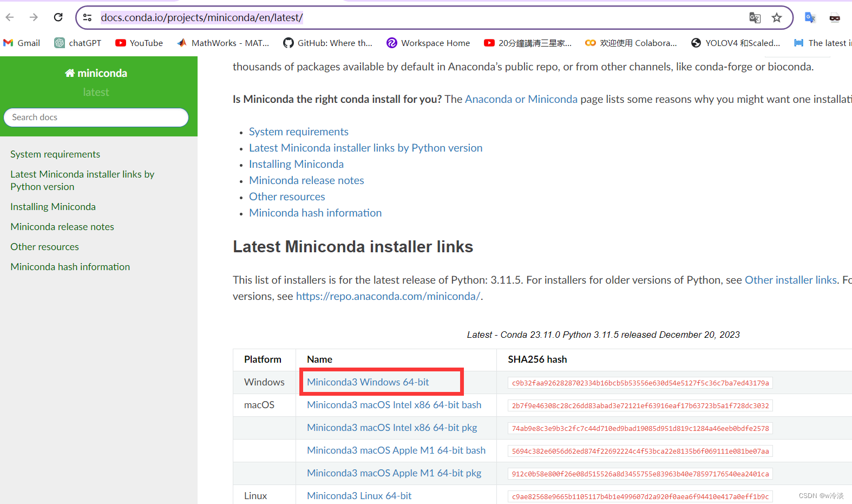
Task: Select the Windows SHA256 hash starting c9b32faa
Action: tap(640, 383)
